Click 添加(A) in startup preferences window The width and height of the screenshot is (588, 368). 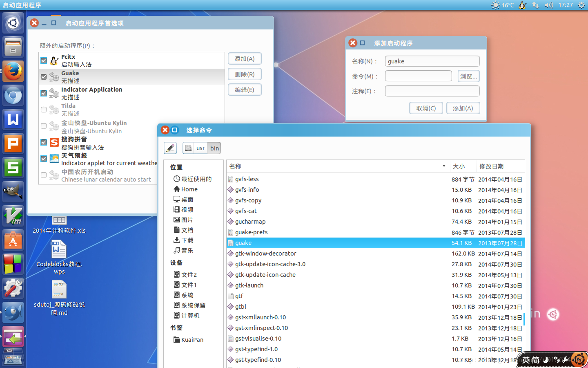pos(245,59)
